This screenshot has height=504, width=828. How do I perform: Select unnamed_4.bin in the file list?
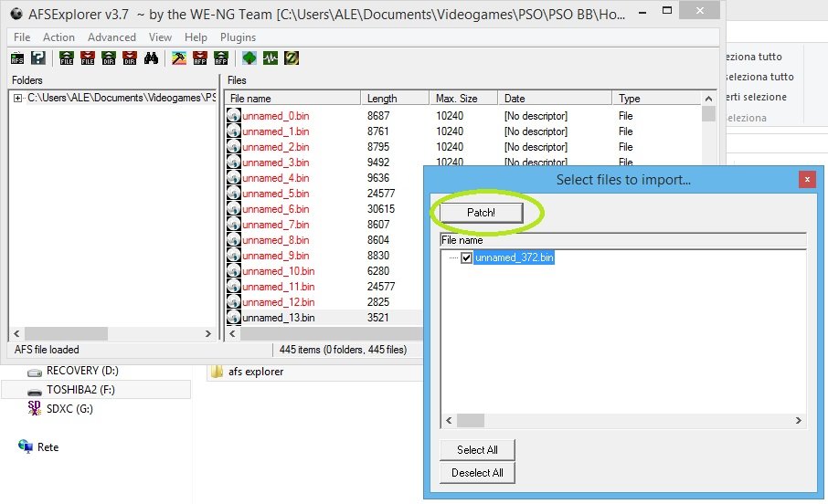(276, 178)
